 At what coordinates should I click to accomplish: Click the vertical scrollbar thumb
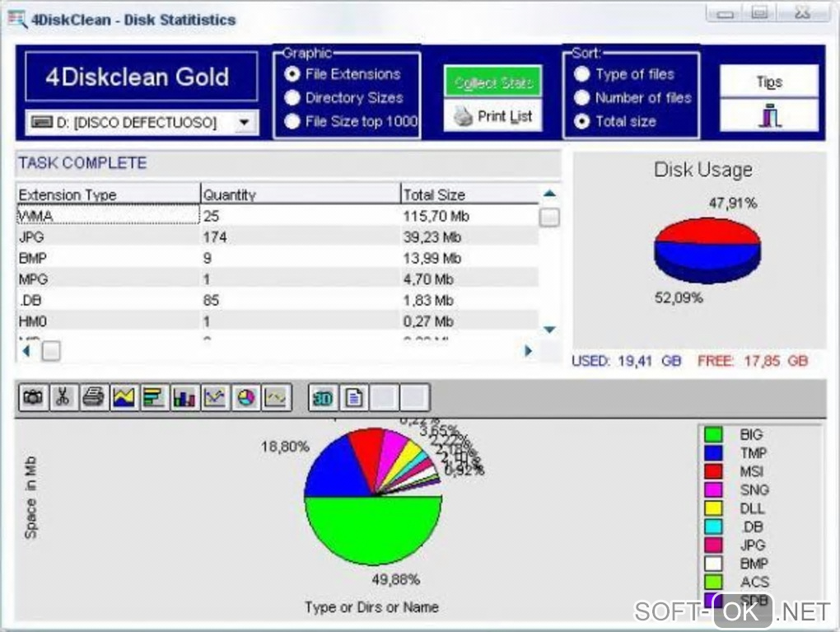(x=549, y=217)
